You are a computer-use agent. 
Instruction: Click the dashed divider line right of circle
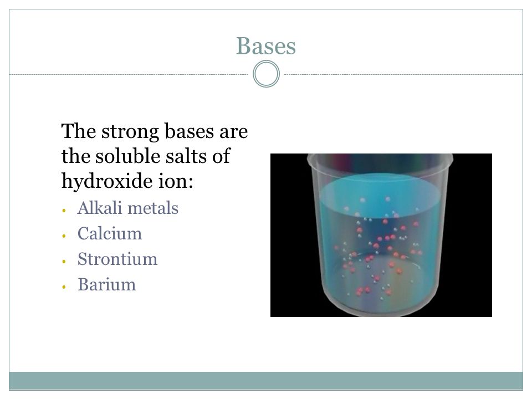click(x=403, y=74)
